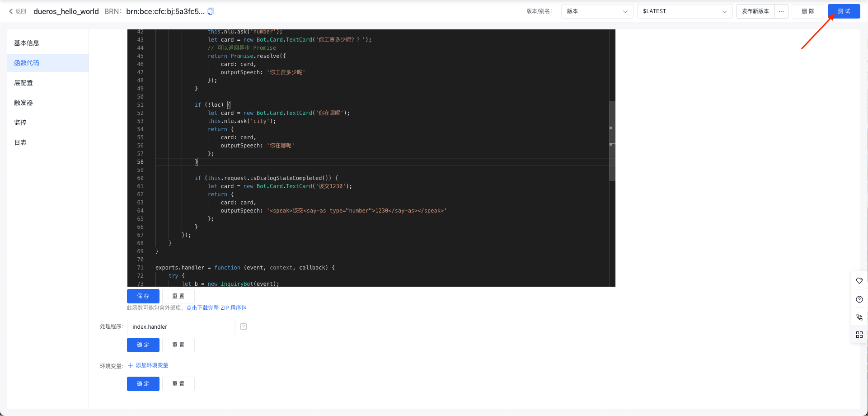Click line 51 if (!loc) statement

coord(212,105)
